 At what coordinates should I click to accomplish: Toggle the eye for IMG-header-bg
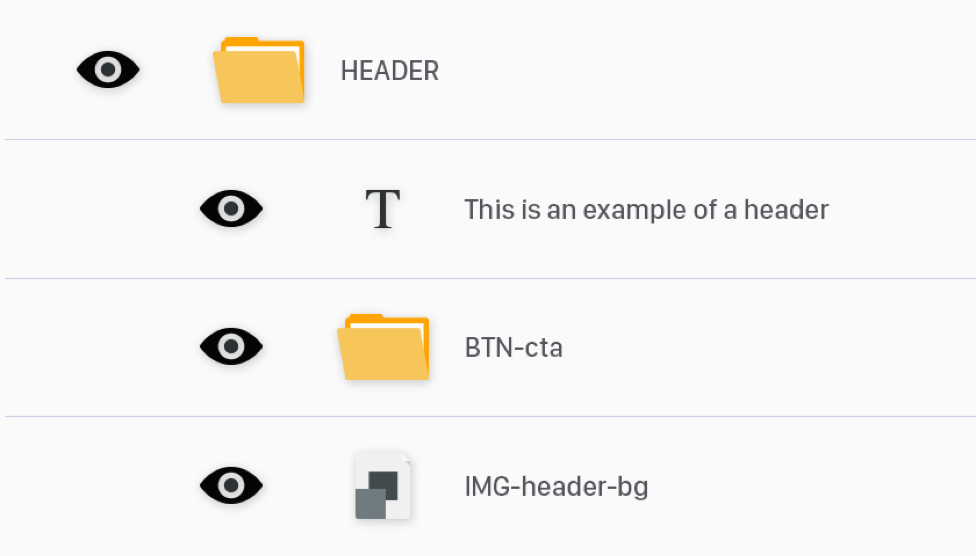[x=231, y=486]
